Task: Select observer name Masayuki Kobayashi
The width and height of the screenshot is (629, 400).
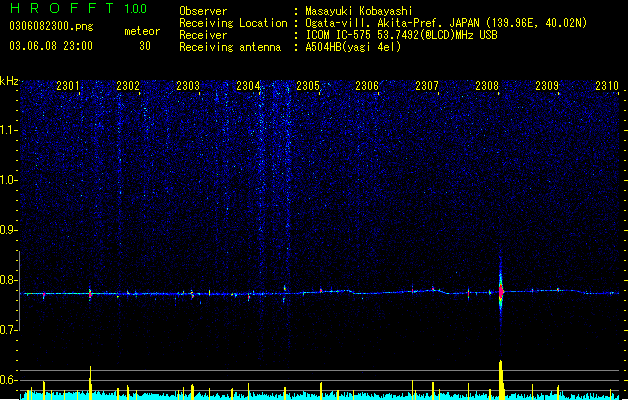Action: point(358,11)
